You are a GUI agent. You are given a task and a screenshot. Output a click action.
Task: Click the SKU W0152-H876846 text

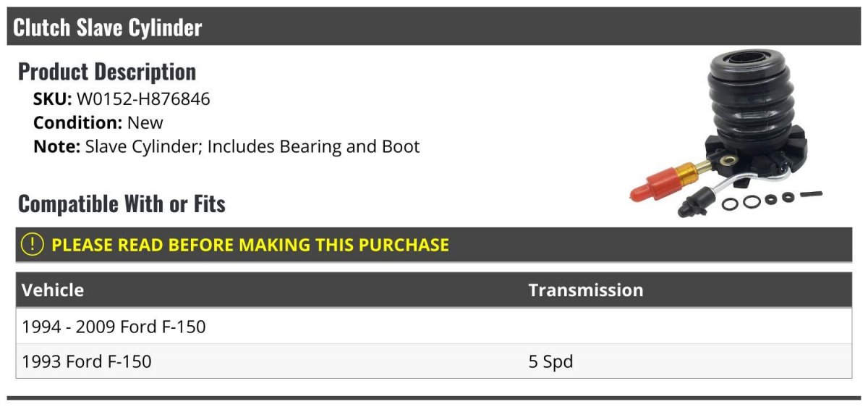coord(122,99)
